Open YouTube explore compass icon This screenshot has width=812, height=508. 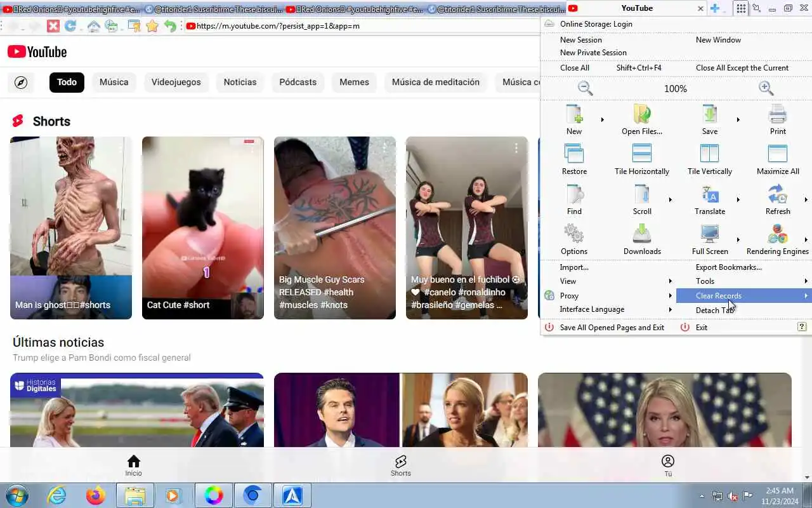[21, 83]
